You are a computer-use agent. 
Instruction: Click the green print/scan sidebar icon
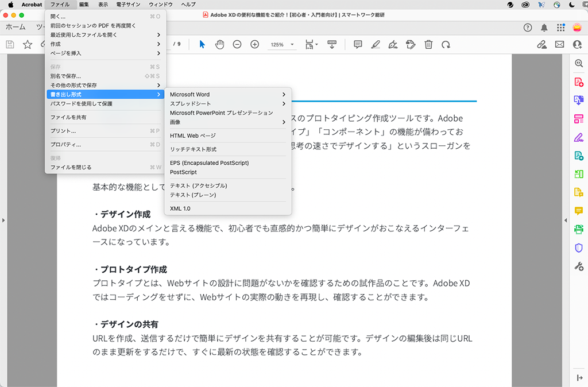(579, 229)
